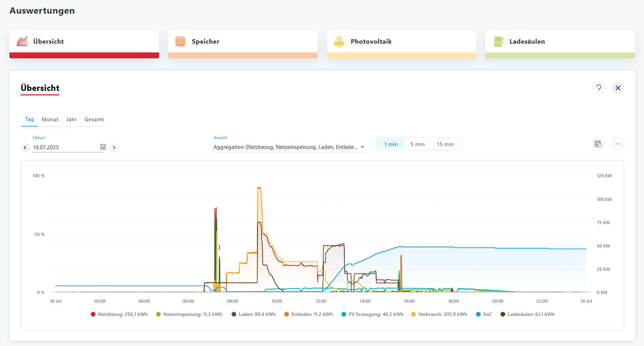Toggle SoC series in legend
Viewport: 644px width, 346px height.
coord(484,314)
